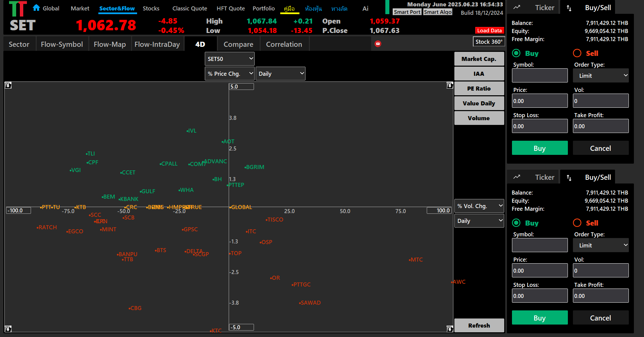Click green Buy button in lower panel
The image size is (644, 337).
tap(540, 318)
